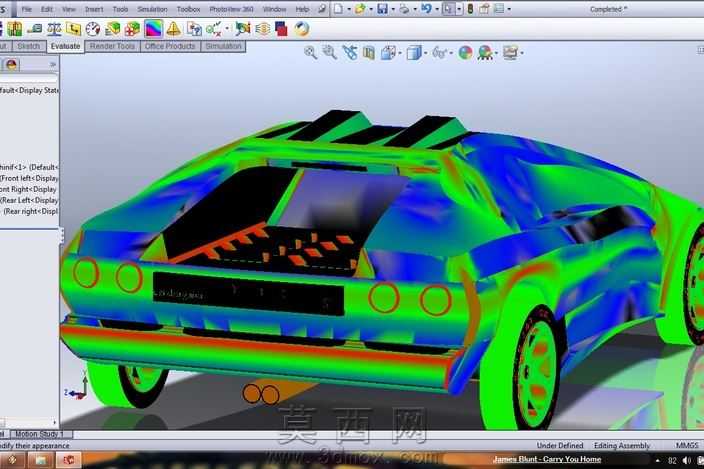Expand Hide/Show Items glasses dropdown
Screen dimensions: 704x469
[451, 53]
